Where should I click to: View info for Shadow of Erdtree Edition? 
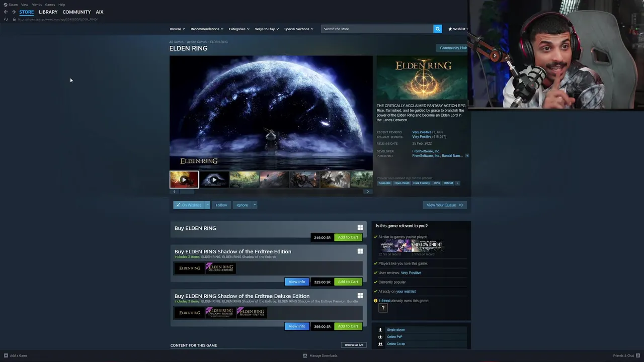297,282
